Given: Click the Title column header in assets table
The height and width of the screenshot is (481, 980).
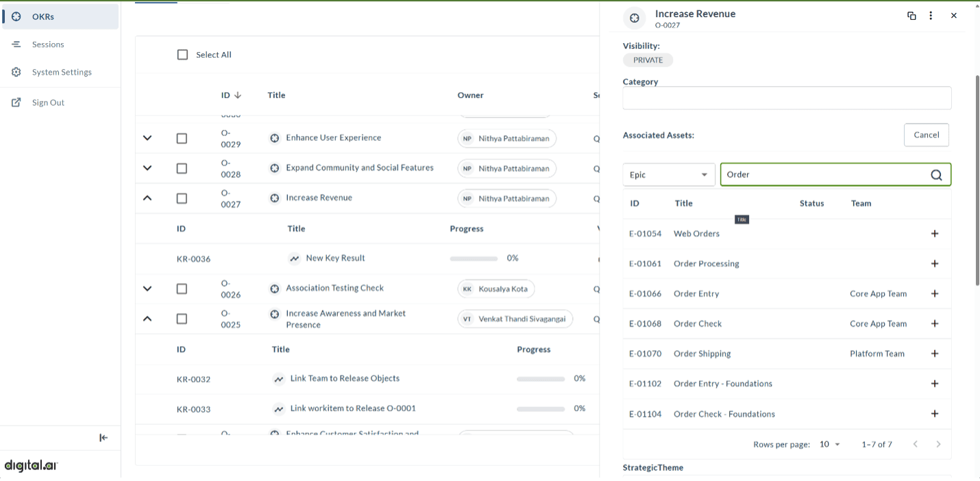Looking at the screenshot, I should click(x=683, y=203).
